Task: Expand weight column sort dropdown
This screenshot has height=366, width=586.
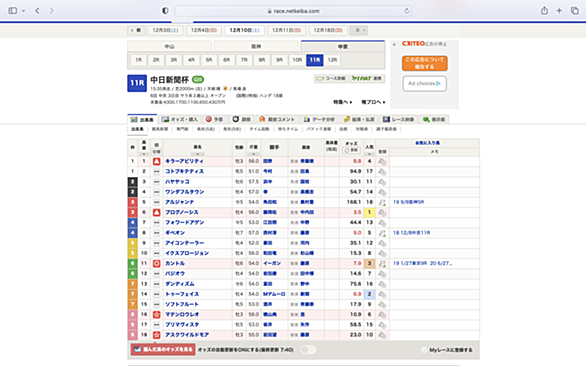Action: pyautogui.click(x=253, y=154)
